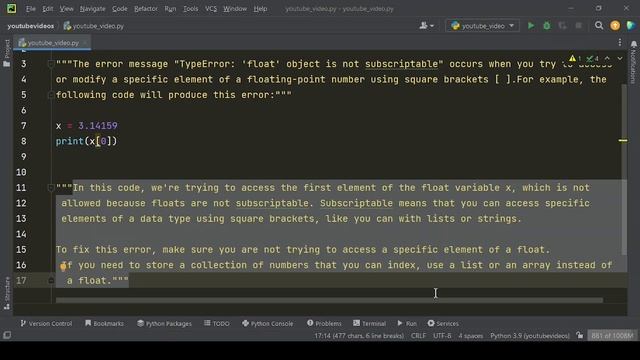The image size is (640, 360).
Task: Click the fold end marker at line 17
Action: tap(51, 280)
